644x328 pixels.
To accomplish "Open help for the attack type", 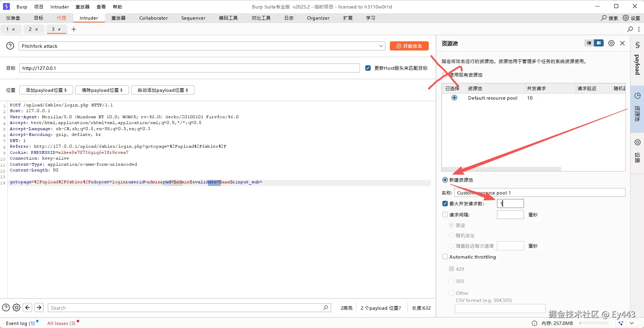I will [10, 46].
